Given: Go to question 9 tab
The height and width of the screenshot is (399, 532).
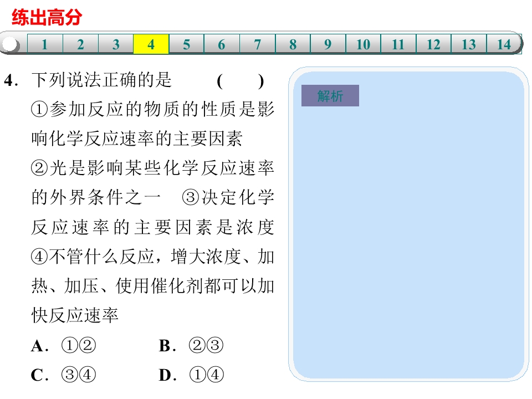Looking at the screenshot, I should pyautogui.click(x=328, y=44).
